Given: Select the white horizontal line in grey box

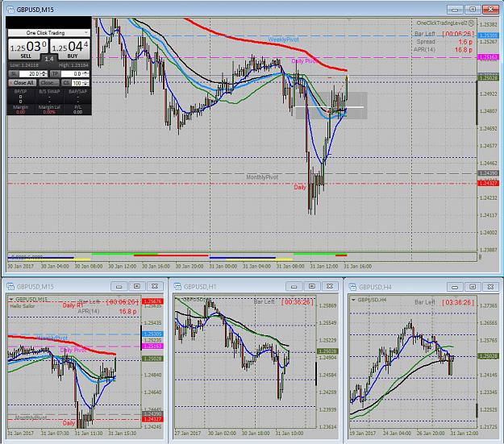Looking at the screenshot, I should [330, 107].
